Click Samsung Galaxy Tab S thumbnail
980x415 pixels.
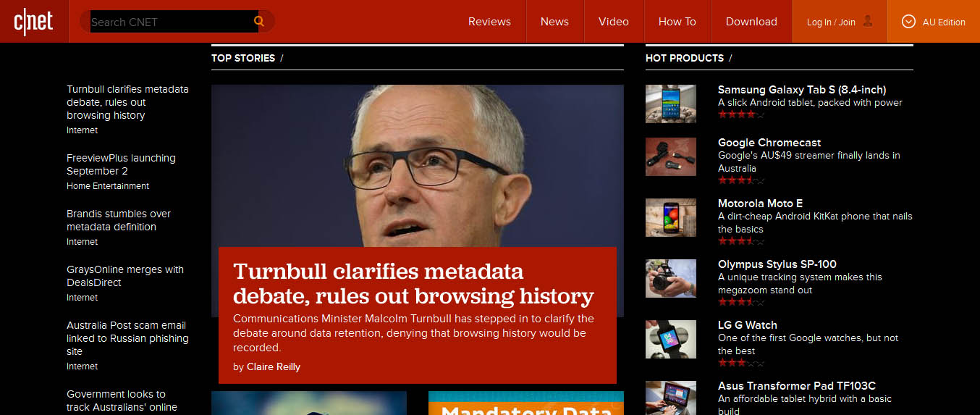point(671,104)
